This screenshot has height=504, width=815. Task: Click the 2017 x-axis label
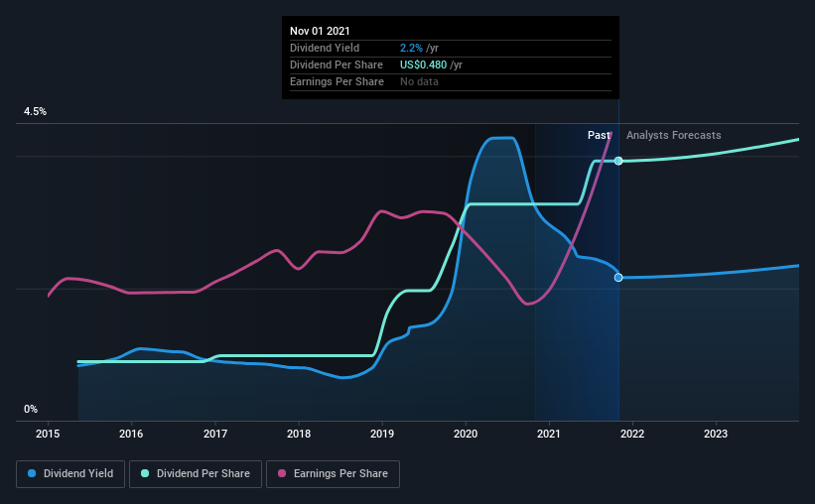coord(215,434)
